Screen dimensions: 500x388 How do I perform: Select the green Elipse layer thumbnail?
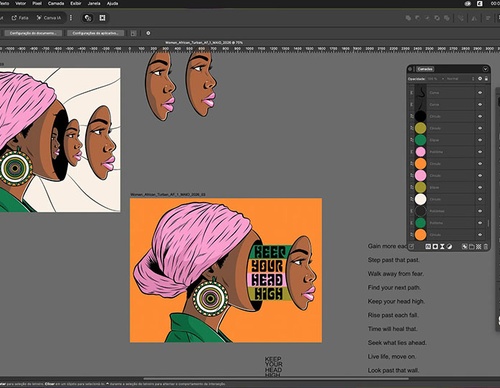click(x=420, y=140)
